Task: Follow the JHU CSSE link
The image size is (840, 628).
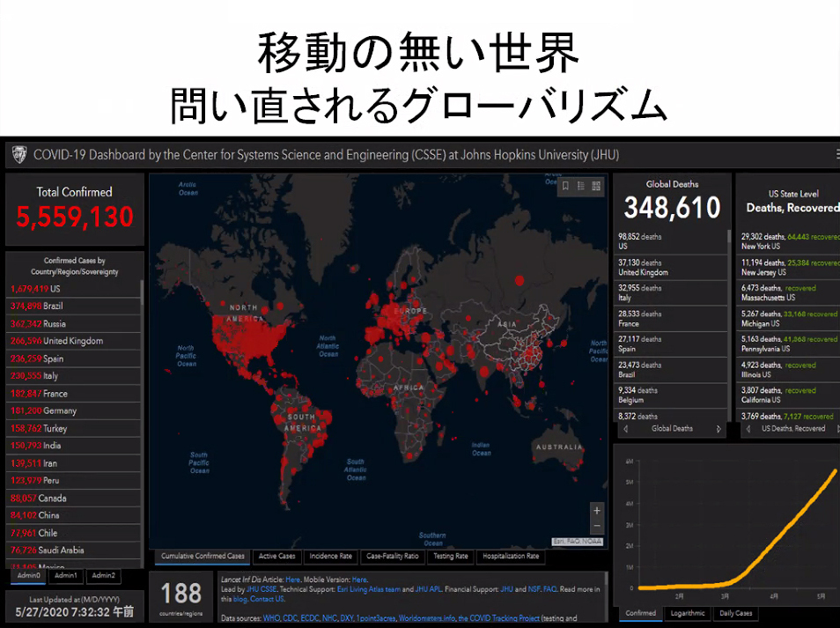Action: [262, 589]
